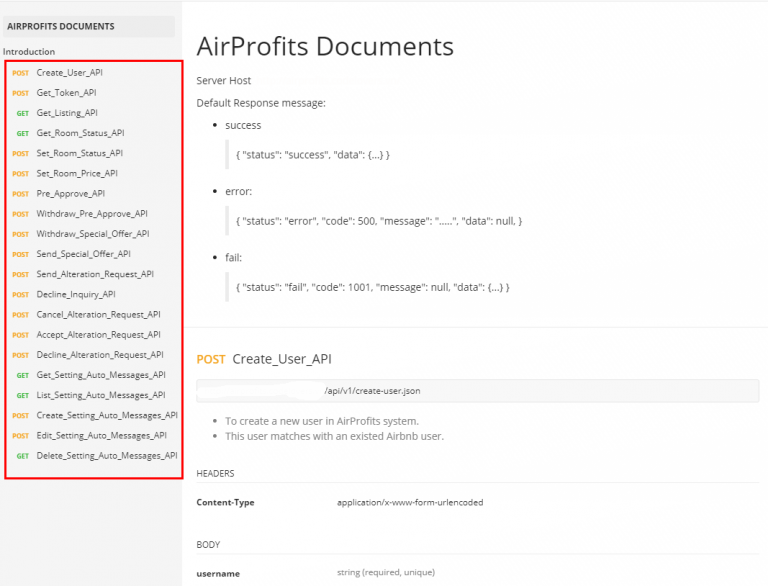Click the Introduction sidebar heading

coord(29,52)
